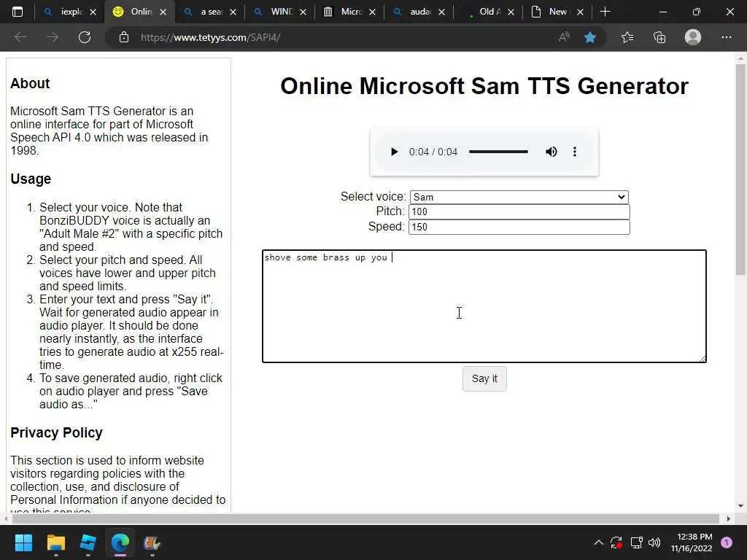Screen dimensions: 747x560
Task: View site information lock icon
Action: point(124,37)
